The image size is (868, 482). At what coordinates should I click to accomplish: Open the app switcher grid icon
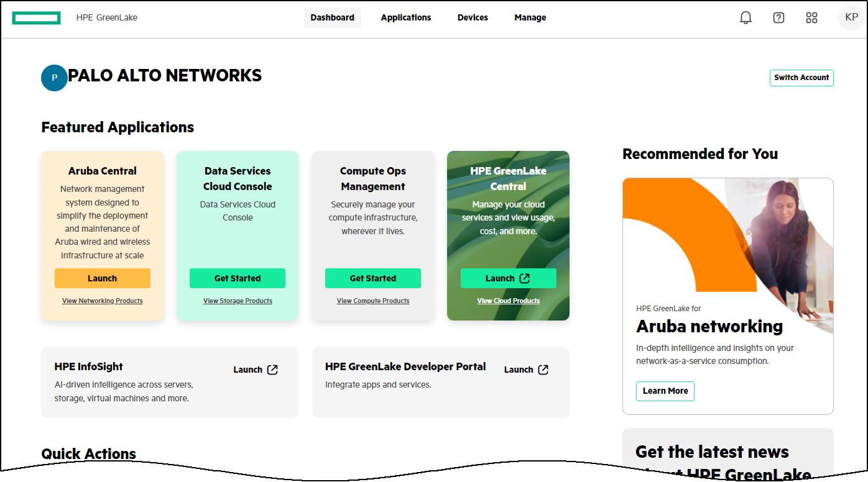(x=811, y=18)
